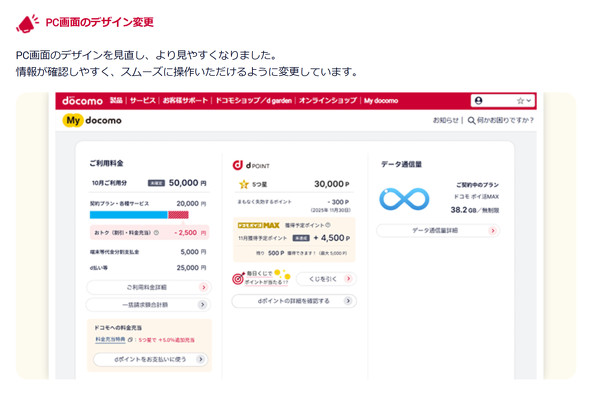Go to ドコモショップ/d garden
This screenshot has height=393, width=590.
tap(253, 101)
